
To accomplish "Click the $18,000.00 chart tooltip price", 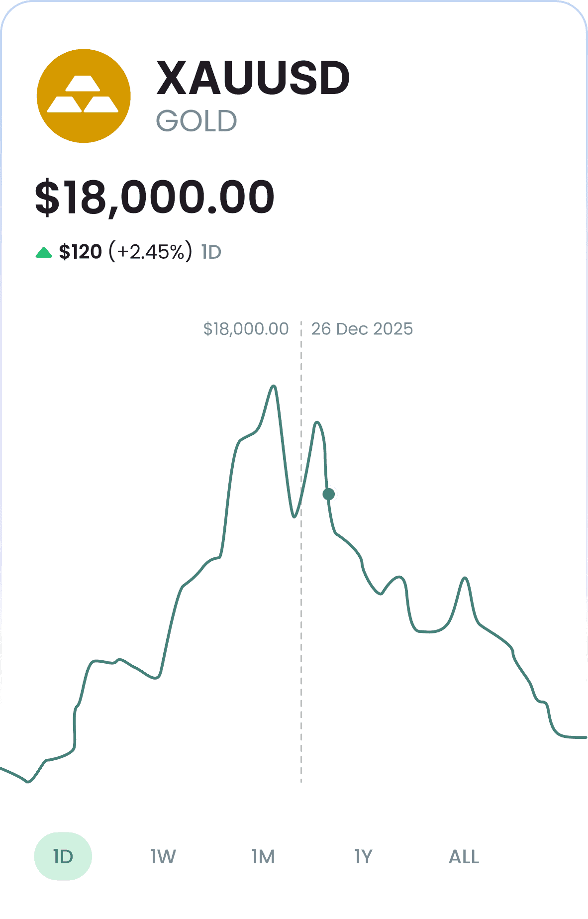I will [x=246, y=329].
